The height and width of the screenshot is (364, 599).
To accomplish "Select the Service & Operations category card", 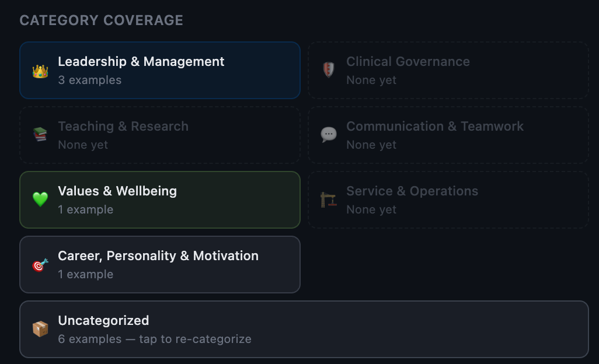I will coord(448,199).
